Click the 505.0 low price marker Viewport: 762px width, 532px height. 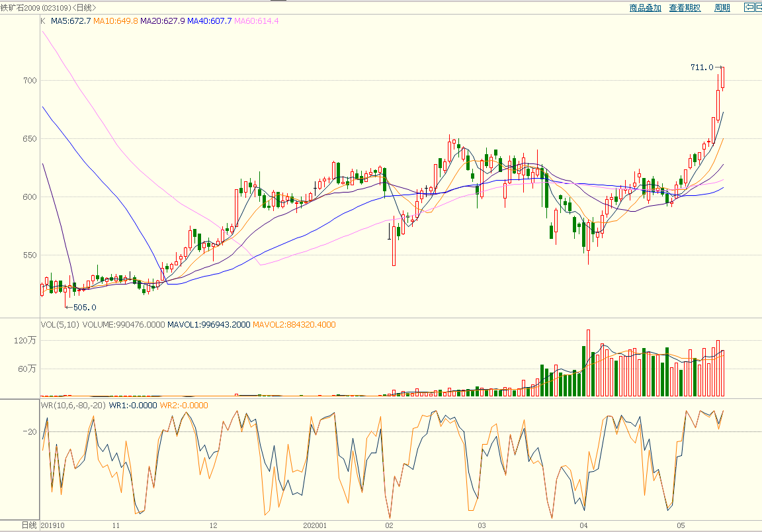85,307
